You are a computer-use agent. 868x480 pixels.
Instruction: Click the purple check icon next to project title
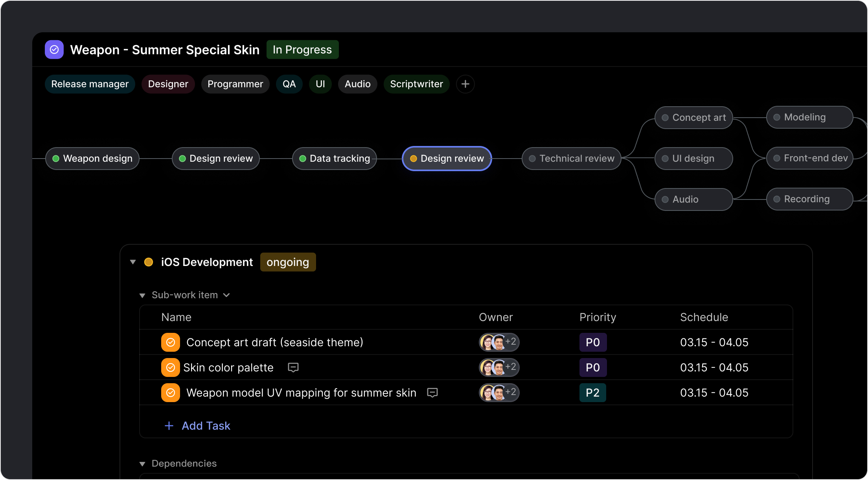(x=54, y=49)
